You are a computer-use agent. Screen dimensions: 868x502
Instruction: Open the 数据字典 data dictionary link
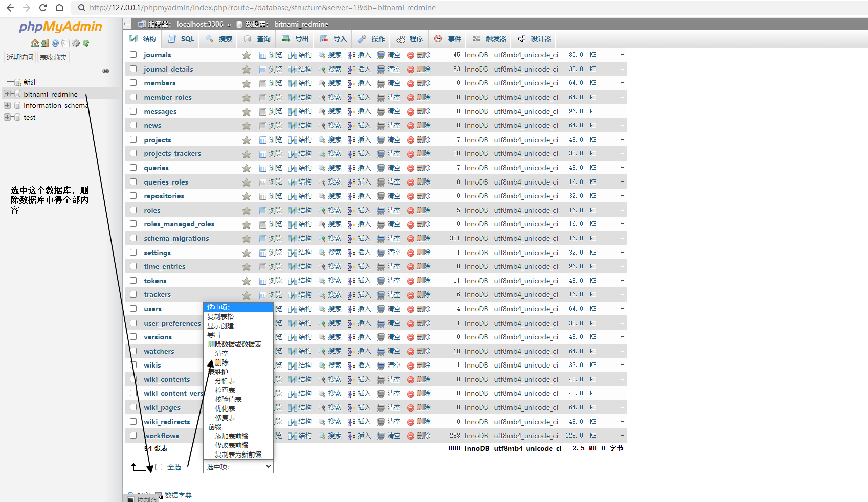pos(178,495)
